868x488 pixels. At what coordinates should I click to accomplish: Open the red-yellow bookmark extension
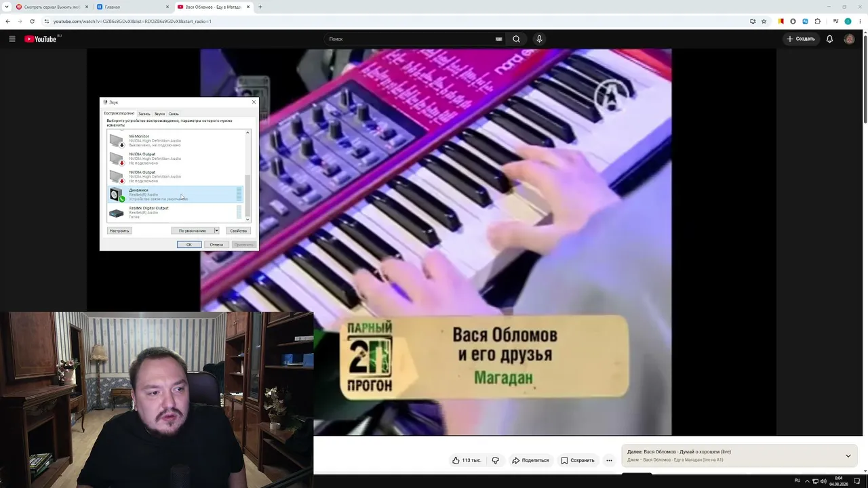[x=781, y=21]
